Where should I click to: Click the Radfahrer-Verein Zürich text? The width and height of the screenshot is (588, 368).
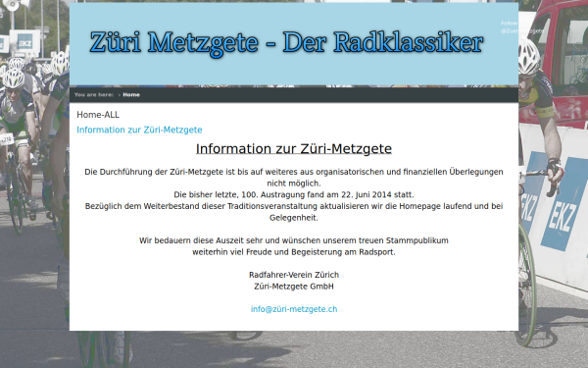[294, 275]
